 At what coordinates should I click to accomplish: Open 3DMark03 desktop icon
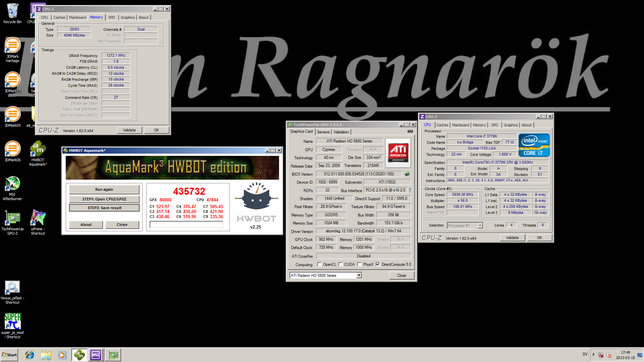[x=12, y=82]
